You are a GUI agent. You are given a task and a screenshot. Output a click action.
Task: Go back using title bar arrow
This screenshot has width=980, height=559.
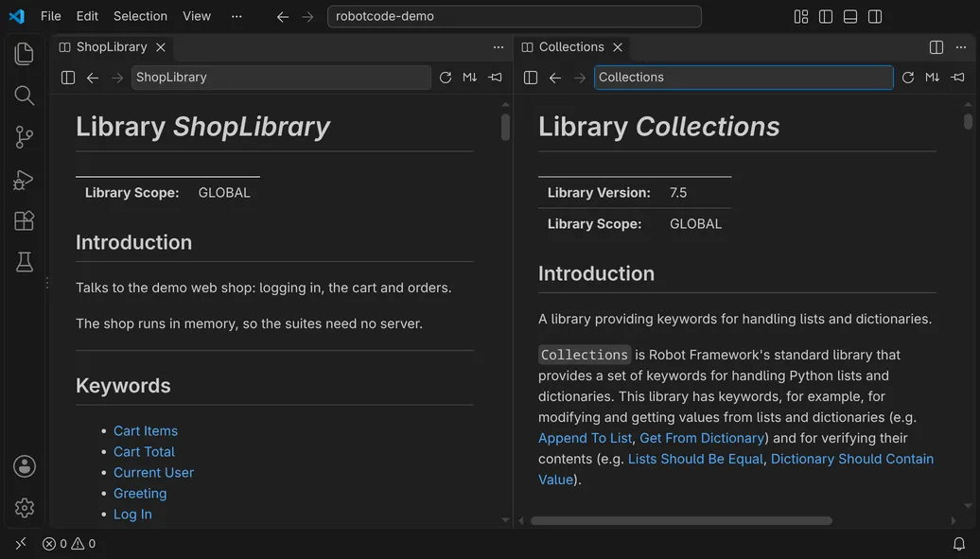tap(283, 17)
